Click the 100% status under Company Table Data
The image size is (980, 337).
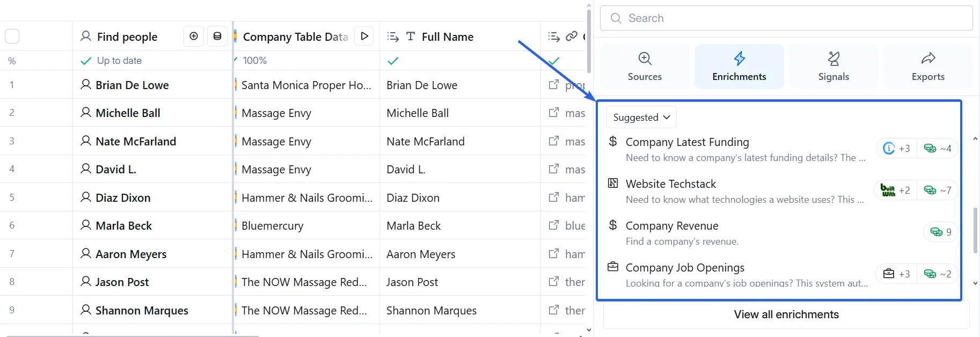click(x=254, y=61)
